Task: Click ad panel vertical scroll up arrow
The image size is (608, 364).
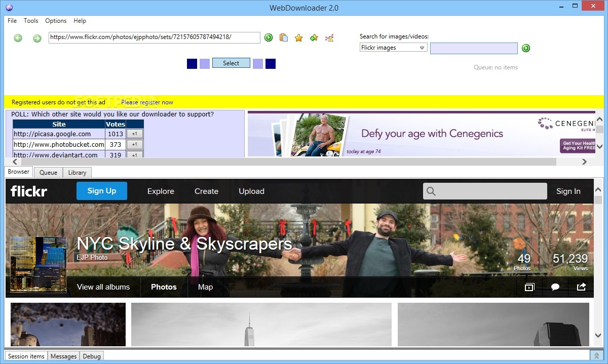Action: (x=600, y=120)
